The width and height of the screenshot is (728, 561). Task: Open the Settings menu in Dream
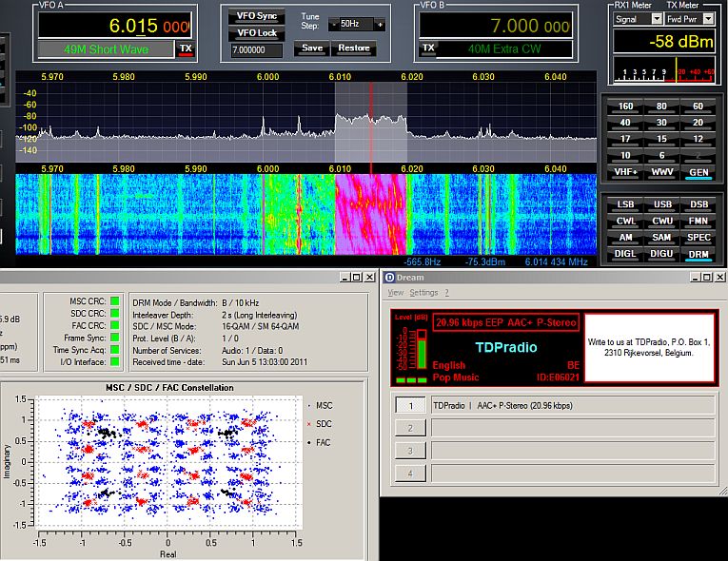423,293
